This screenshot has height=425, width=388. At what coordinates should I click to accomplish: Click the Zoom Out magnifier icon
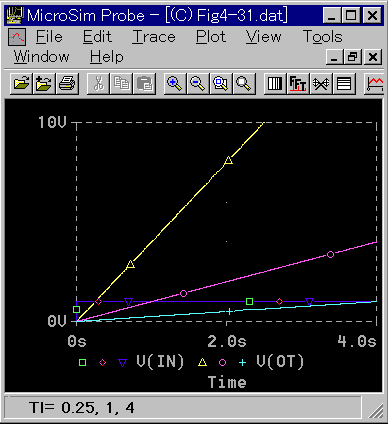[198, 84]
